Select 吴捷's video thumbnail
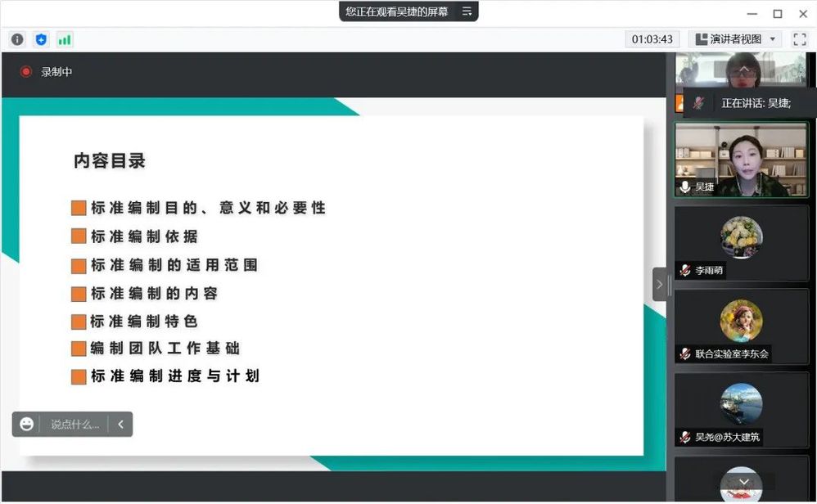This screenshot has width=817, height=504. (x=741, y=160)
